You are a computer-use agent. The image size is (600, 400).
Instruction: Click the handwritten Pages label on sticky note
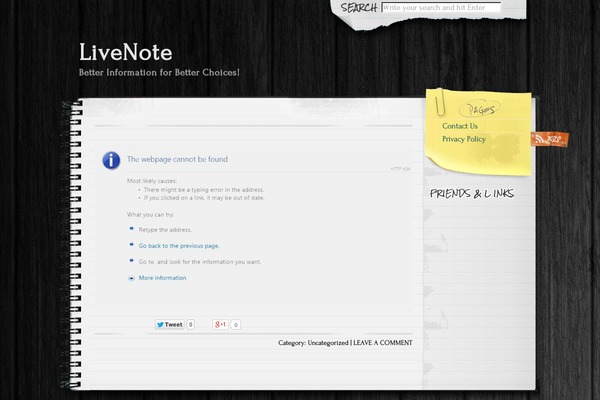pos(480,110)
